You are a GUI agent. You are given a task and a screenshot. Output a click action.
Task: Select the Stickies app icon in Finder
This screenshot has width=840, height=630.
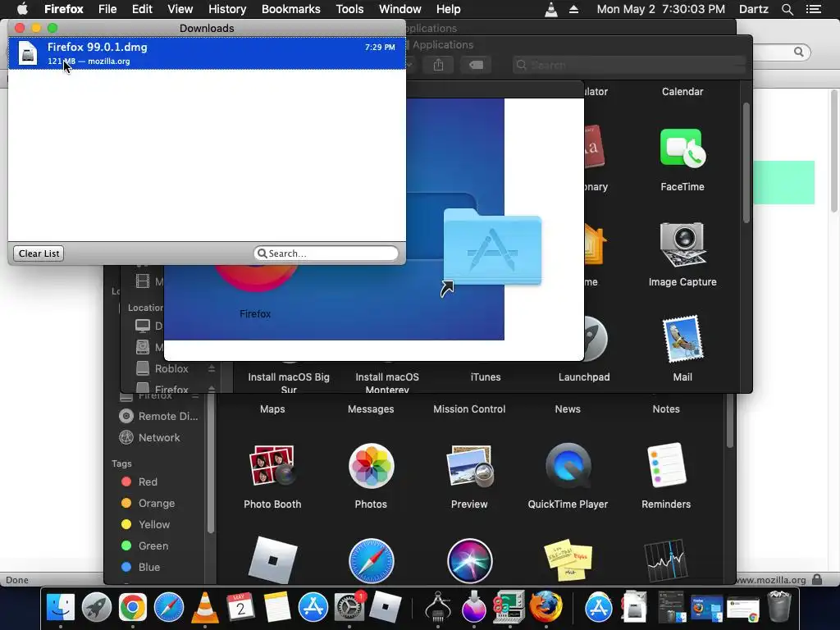pyautogui.click(x=568, y=561)
